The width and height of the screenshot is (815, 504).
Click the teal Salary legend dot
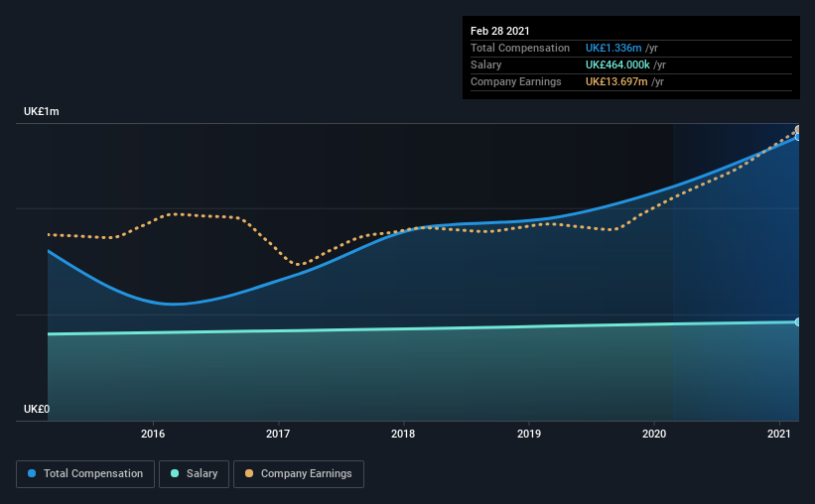click(175, 473)
